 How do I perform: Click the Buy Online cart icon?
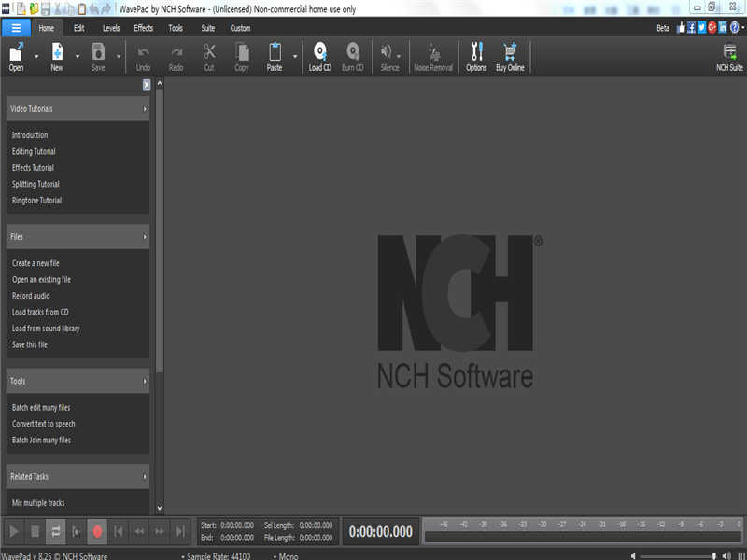point(510,57)
